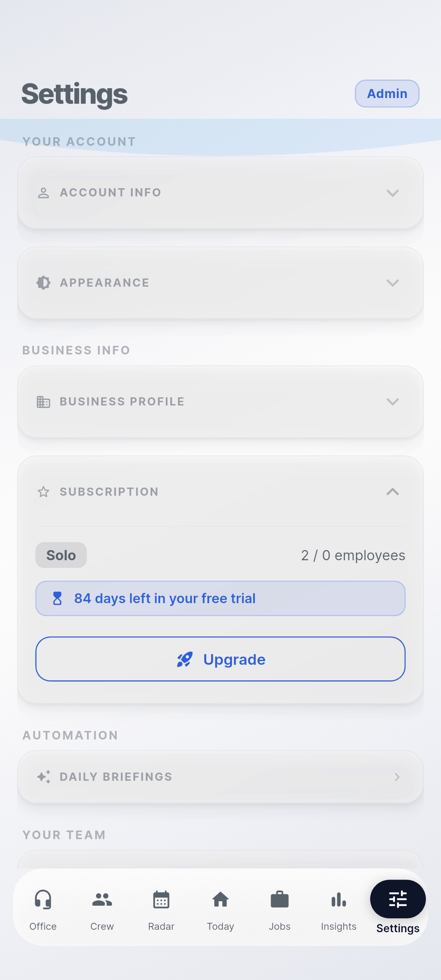Click the Business Profile label
The height and width of the screenshot is (980, 441).
pos(122,402)
